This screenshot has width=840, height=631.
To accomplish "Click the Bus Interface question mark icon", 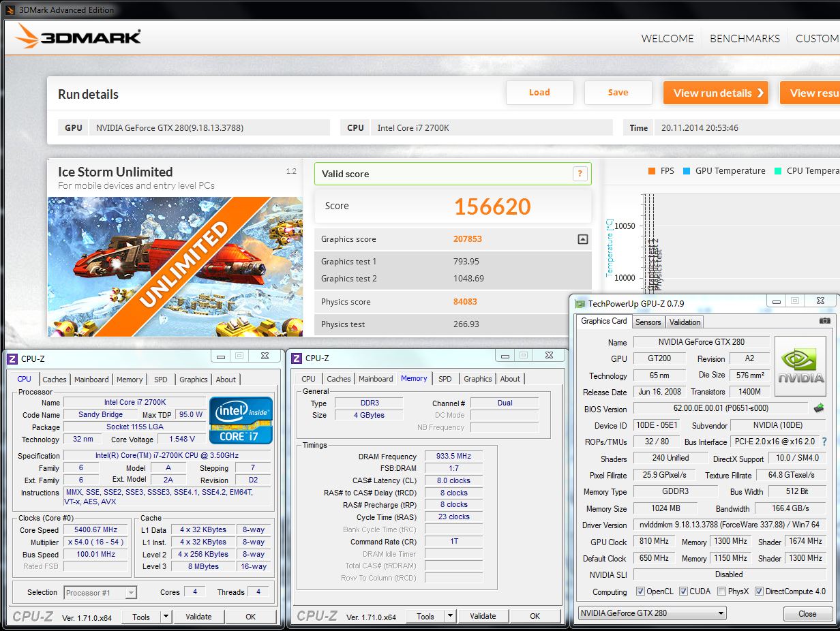I will (824, 442).
